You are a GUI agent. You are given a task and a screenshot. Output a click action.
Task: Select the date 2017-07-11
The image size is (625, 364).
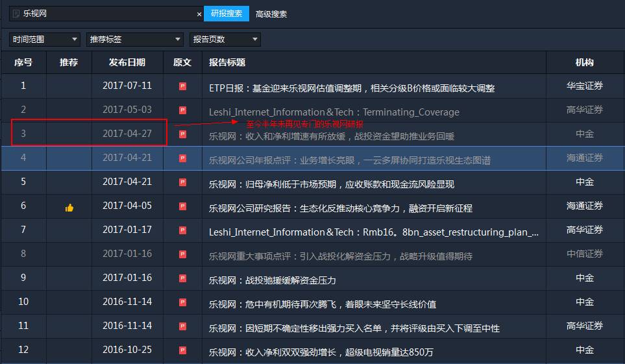coord(127,86)
